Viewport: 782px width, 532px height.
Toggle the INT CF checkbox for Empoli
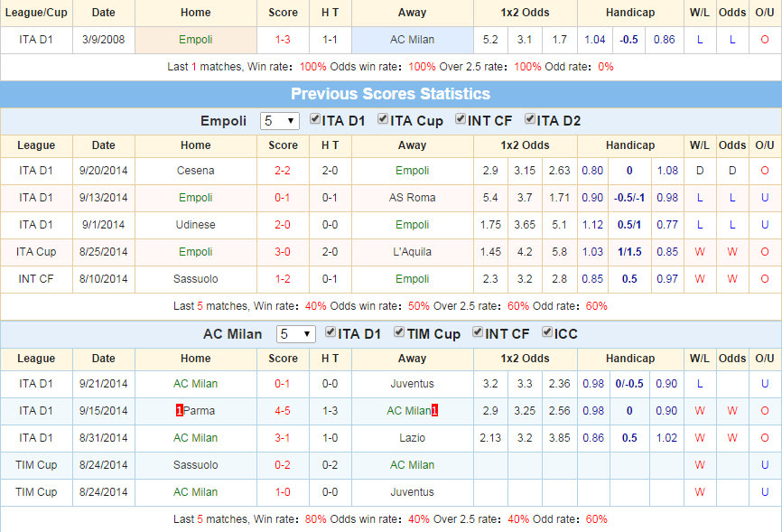(461, 119)
